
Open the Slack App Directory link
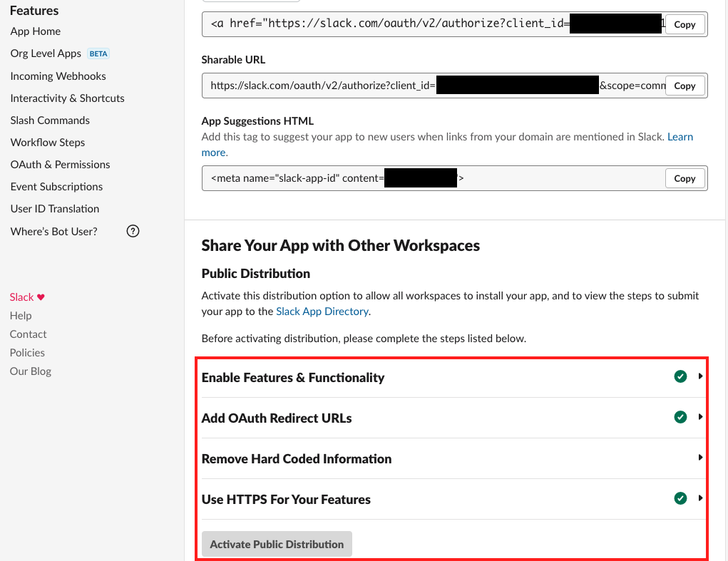point(322,312)
